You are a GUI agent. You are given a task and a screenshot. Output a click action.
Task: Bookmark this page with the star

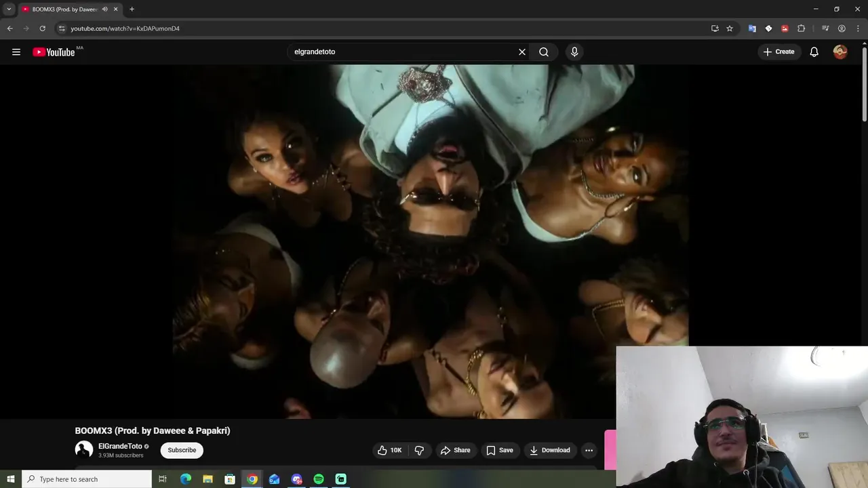[x=730, y=28]
